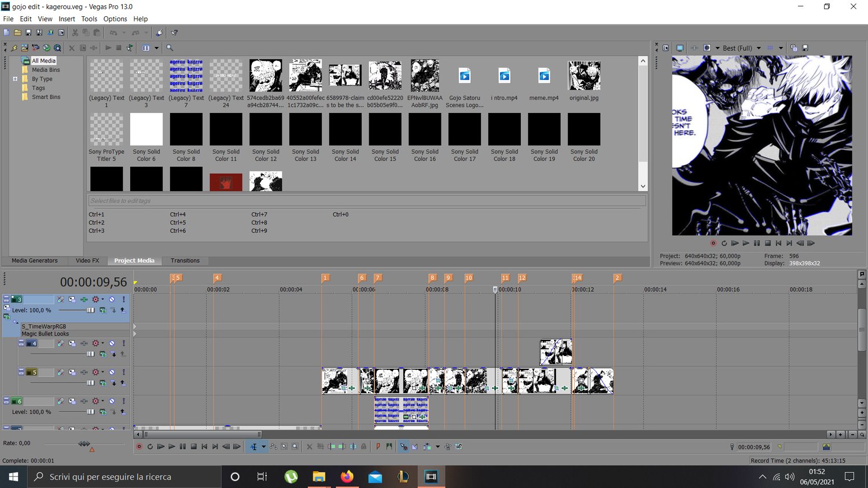Save the project using the floppy icon
868x488 pixels.
pyautogui.click(x=28, y=33)
